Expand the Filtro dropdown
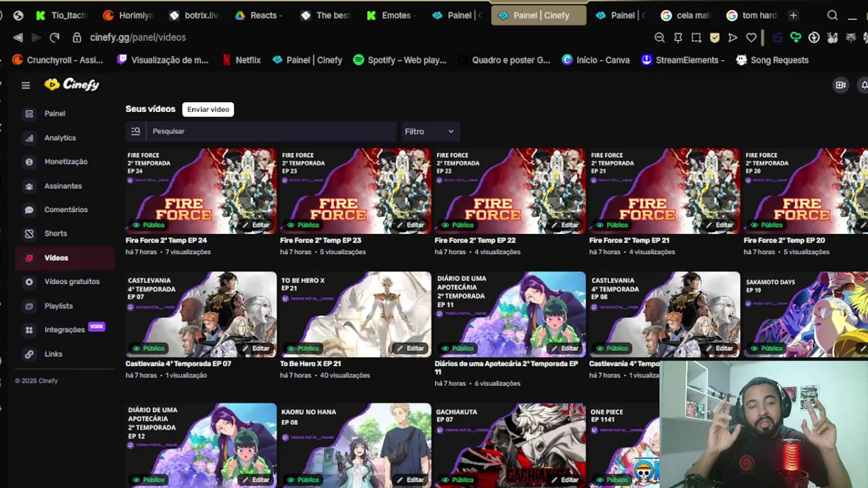The height and width of the screenshot is (488, 868). pyautogui.click(x=429, y=131)
